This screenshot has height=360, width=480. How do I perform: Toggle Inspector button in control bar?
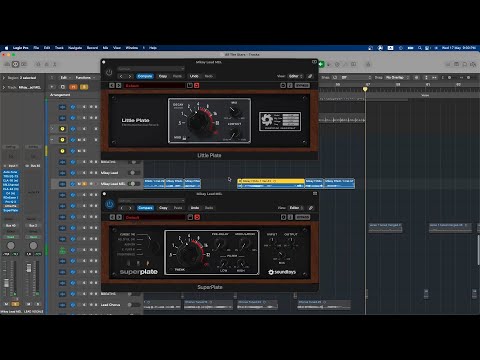(x=15, y=64)
